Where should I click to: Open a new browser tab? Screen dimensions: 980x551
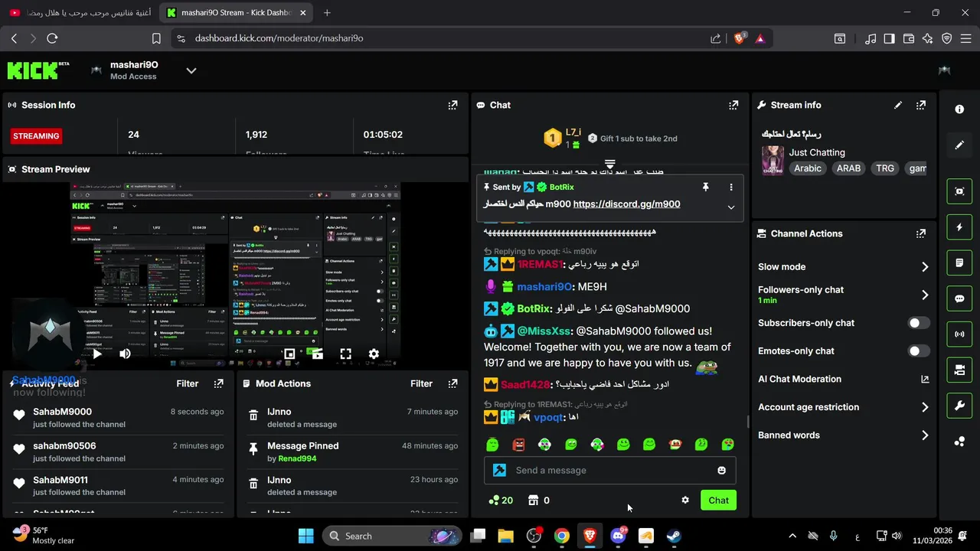pos(327,12)
